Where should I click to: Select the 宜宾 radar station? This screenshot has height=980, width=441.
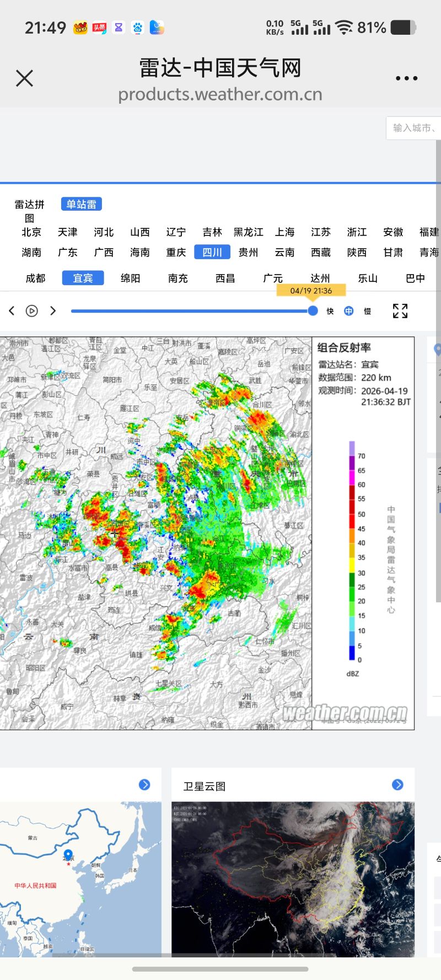[x=83, y=279]
